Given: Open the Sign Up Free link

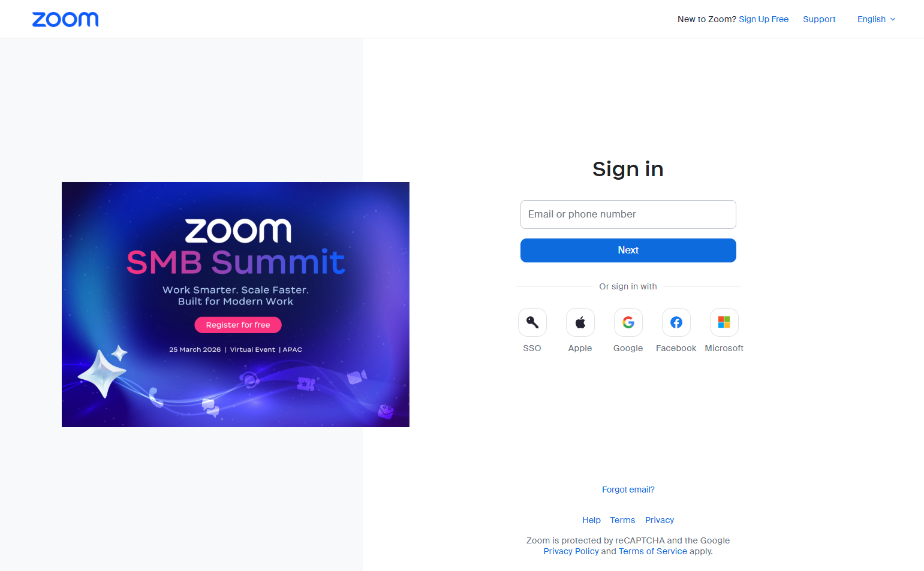Looking at the screenshot, I should (x=763, y=19).
